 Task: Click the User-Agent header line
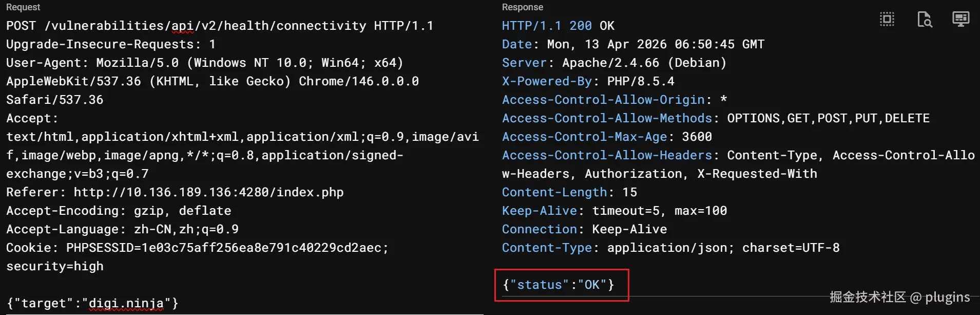[204, 63]
